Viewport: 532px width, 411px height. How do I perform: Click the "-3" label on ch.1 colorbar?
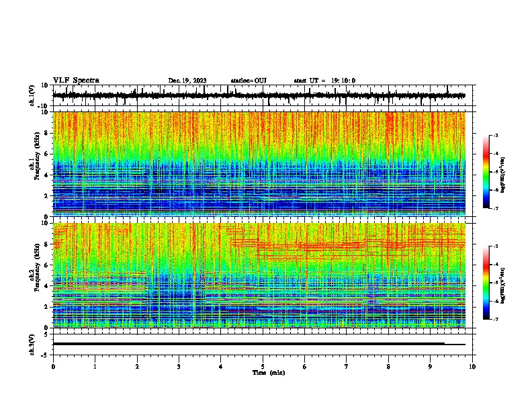tap(495, 136)
